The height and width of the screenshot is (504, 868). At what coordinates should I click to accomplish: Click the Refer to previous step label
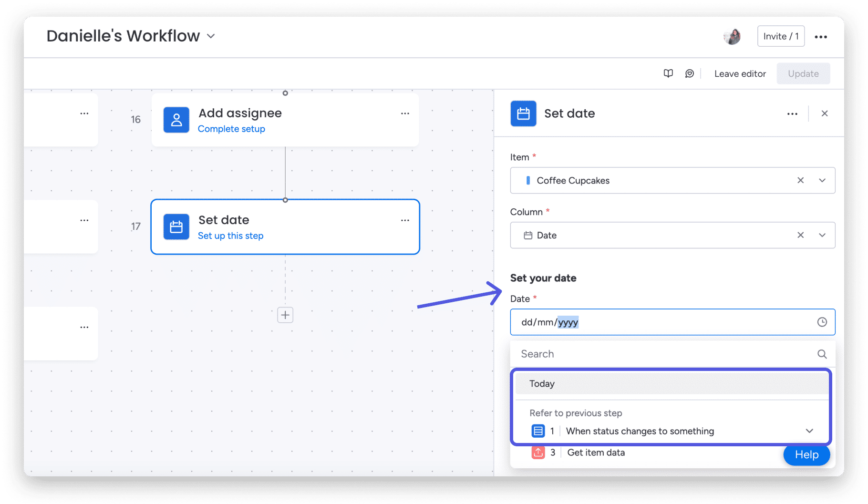tap(576, 413)
